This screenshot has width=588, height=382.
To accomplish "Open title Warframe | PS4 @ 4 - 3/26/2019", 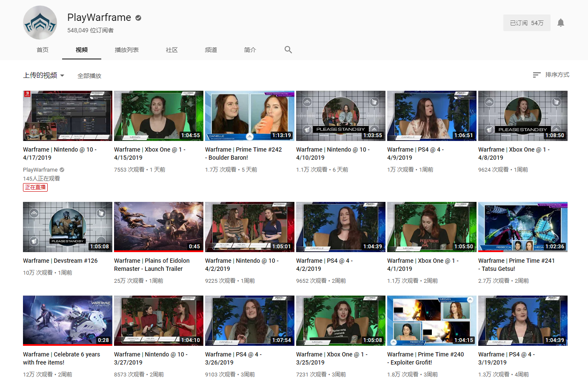I will tap(234, 359).
